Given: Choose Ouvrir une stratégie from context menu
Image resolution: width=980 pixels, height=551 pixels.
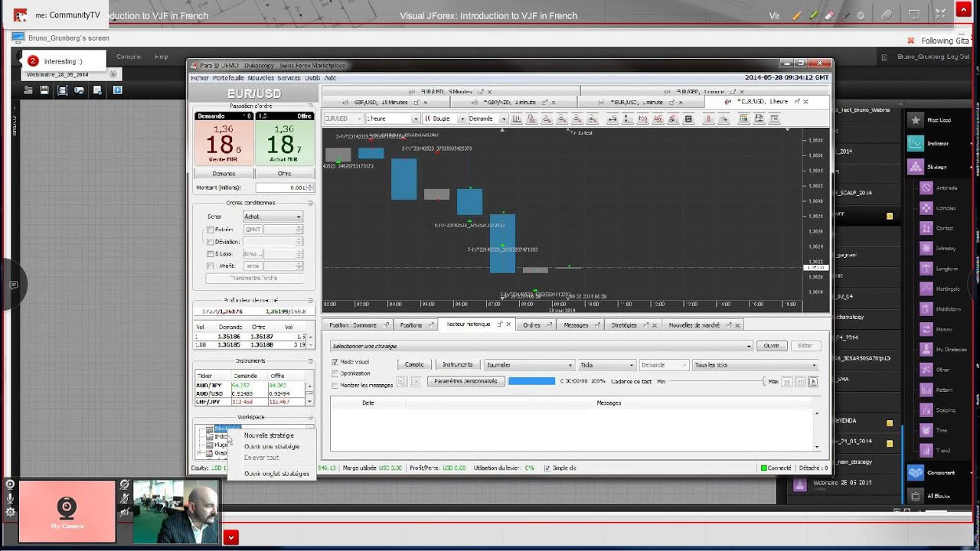Looking at the screenshot, I should click(272, 446).
